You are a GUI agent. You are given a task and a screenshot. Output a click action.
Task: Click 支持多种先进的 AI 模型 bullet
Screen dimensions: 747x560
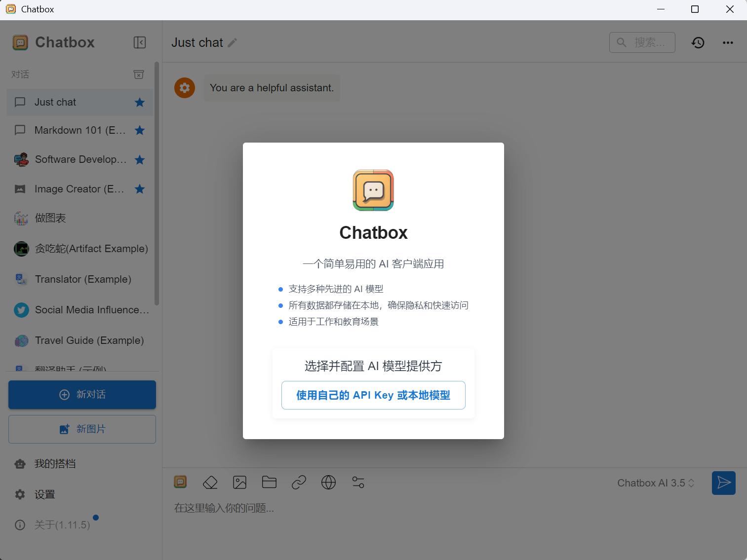[x=336, y=289]
